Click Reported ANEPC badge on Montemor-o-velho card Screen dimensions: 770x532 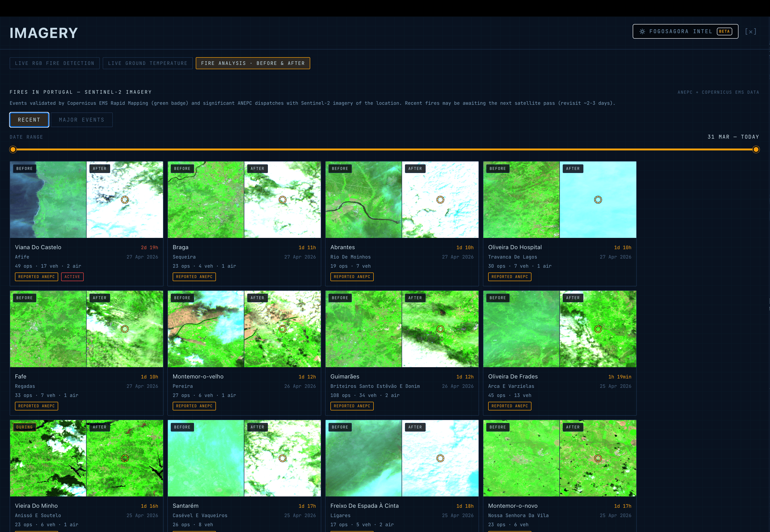pyautogui.click(x=194, y=406)
